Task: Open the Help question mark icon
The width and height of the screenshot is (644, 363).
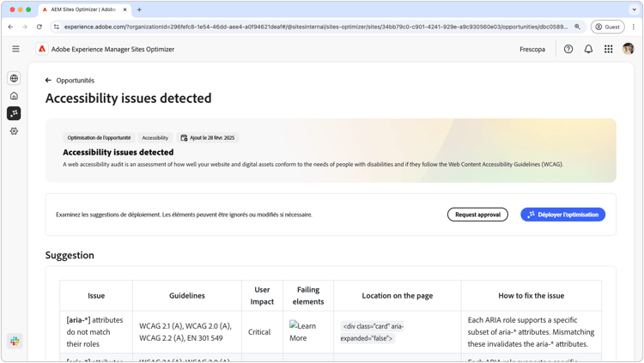Action: coord(568,49)
